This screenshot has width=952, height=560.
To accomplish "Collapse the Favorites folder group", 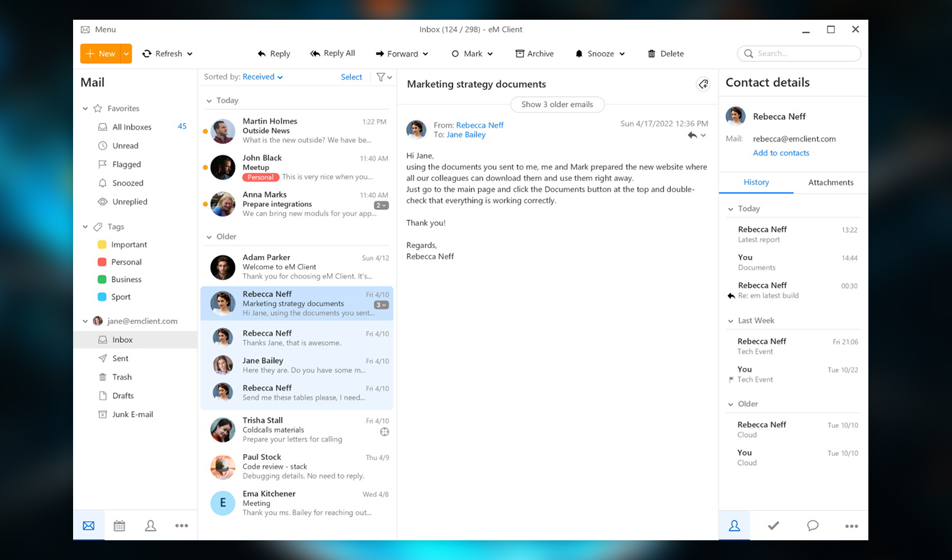I will pos(85,109).
